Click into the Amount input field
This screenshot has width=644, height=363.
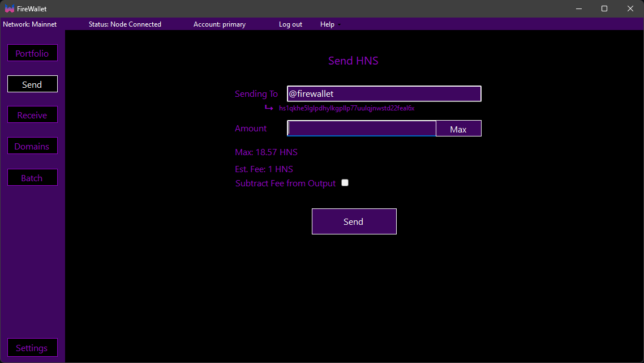click(361, 129)
